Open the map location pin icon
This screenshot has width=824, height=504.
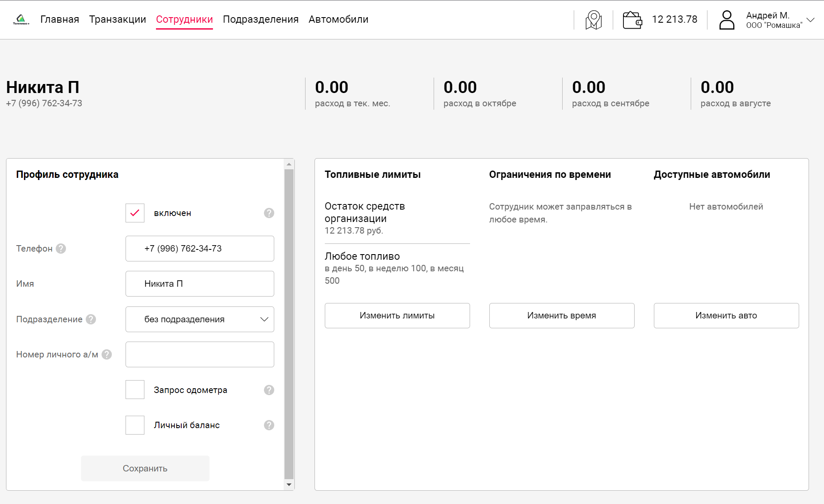point(593,20)
